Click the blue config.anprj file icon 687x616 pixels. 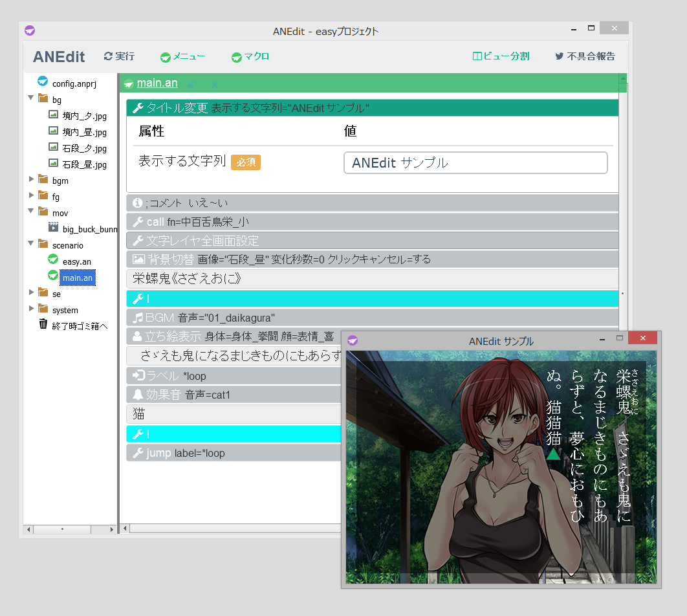(43, 81)
